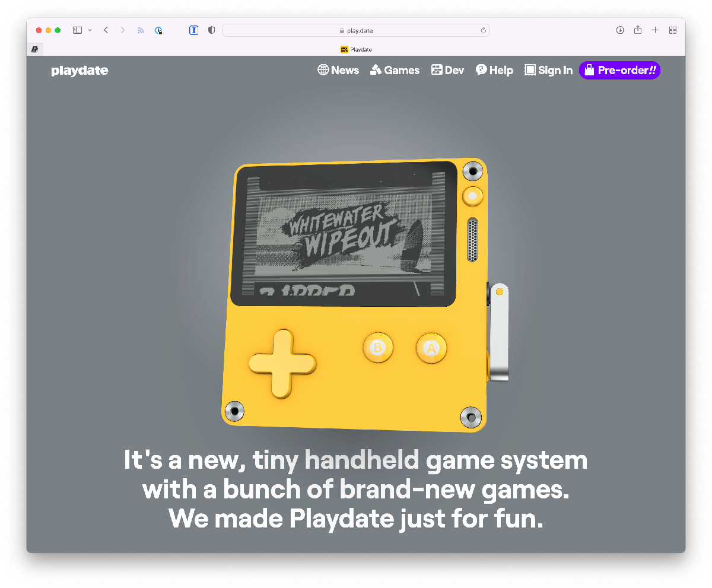
Task: Open the Help page
Action: pyautogui.click(x=494, y=70)
